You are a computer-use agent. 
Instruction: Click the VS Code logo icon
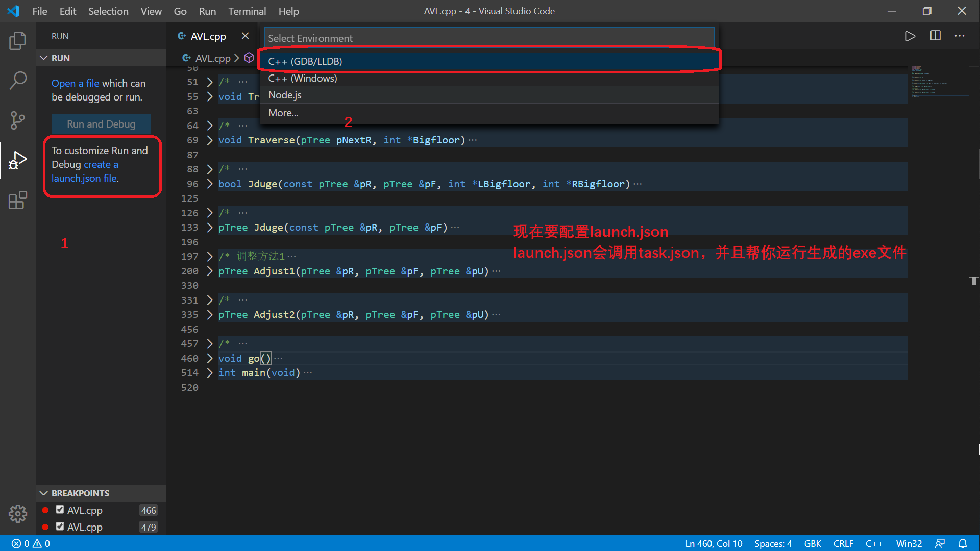tap(13, 11)
